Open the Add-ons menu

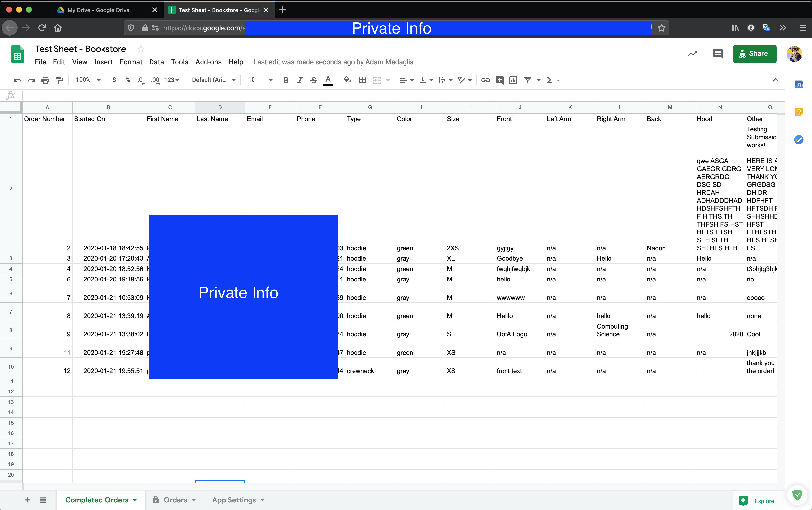208,62
